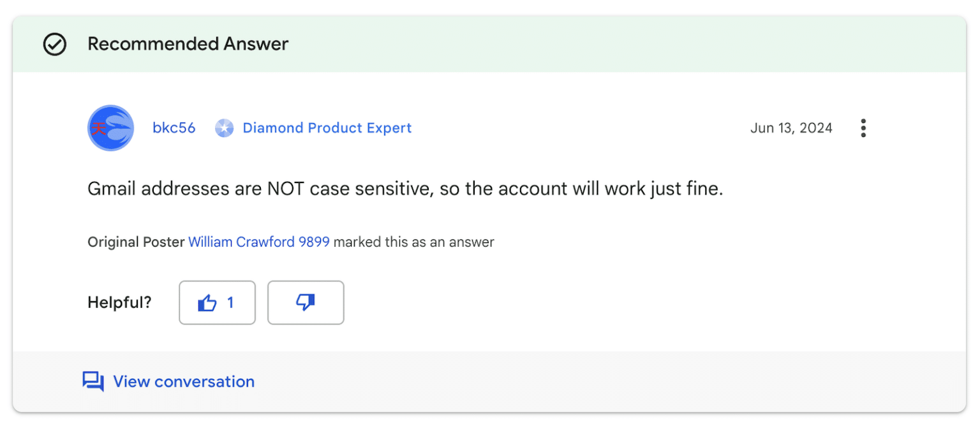
Task: Click the thumbs down not helpful button
Action: [x=306, y=303]
